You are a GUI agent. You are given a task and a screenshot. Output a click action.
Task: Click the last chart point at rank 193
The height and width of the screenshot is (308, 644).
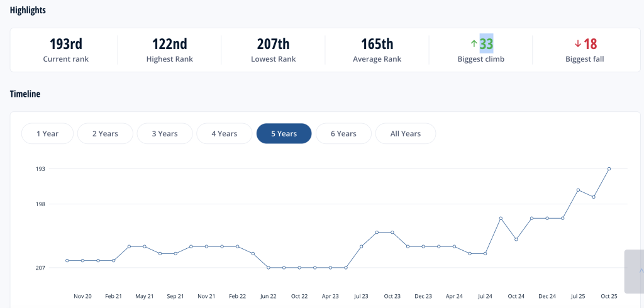coord(609,169)
